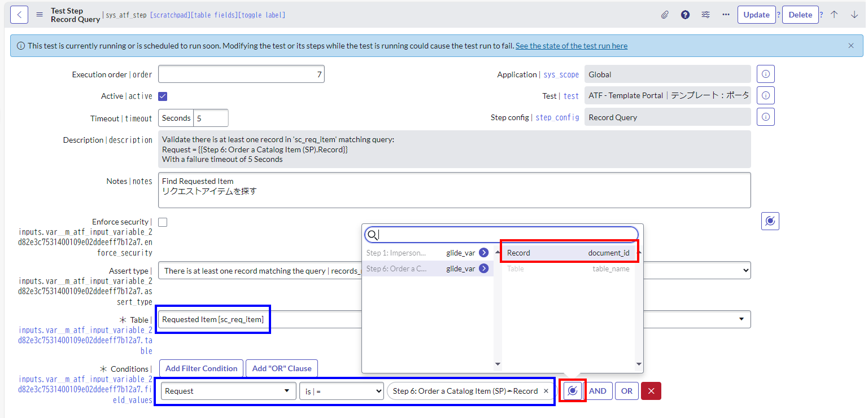Viewport: 868px width, 418px height.
Task: Uncheck the Active checkbox
Action: point(163,96)
